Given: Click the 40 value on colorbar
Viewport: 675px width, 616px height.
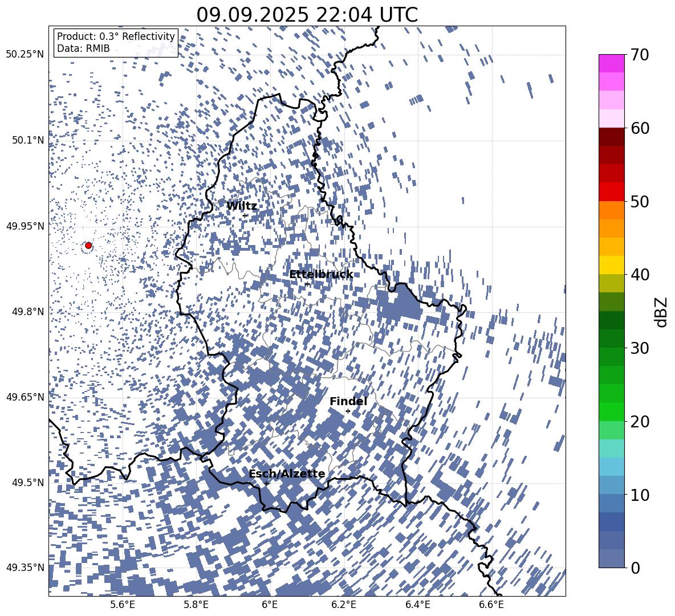Looking at the screenshot, I should [x=640, y=275].
